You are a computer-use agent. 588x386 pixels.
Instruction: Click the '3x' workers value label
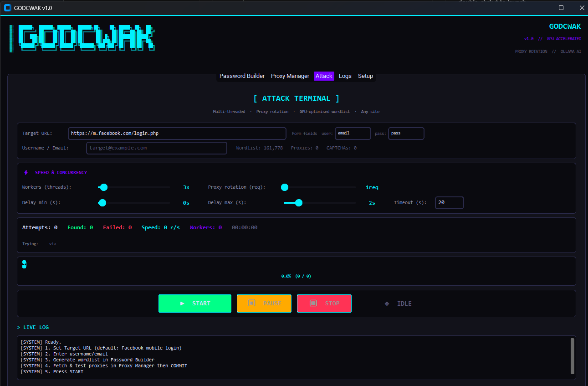pos(186,187)
